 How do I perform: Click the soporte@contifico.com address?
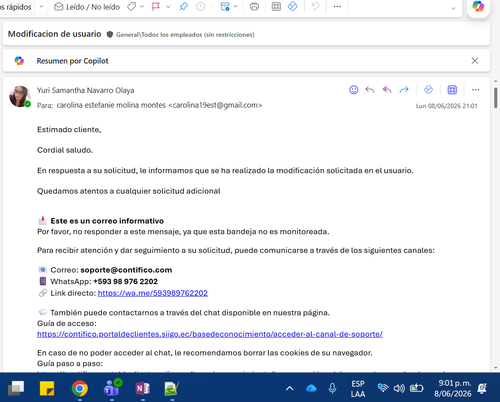coord(126,270)
